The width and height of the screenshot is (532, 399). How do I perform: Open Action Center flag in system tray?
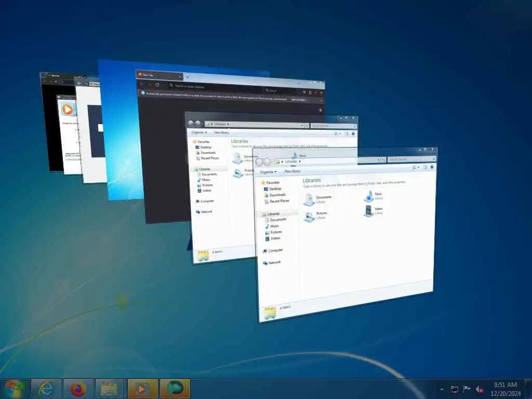(x=467, y=389)
